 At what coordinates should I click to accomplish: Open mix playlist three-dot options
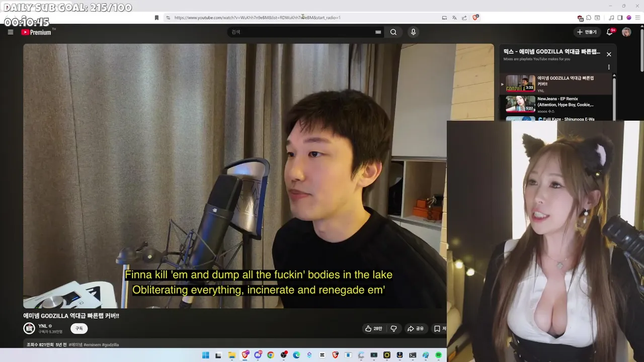coord(609,67)
